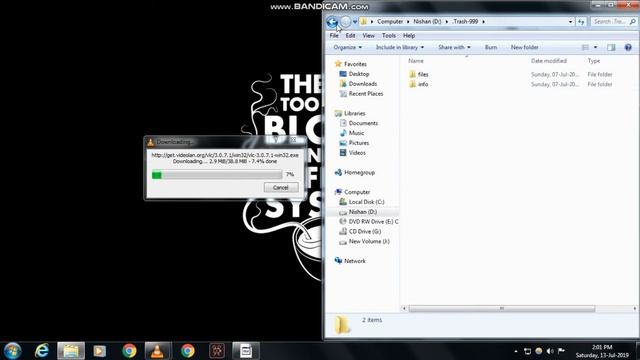Screen dimensions: 640x360
Task: Refresh the folder with the refresh icon
Action: [x=581, y=22]
